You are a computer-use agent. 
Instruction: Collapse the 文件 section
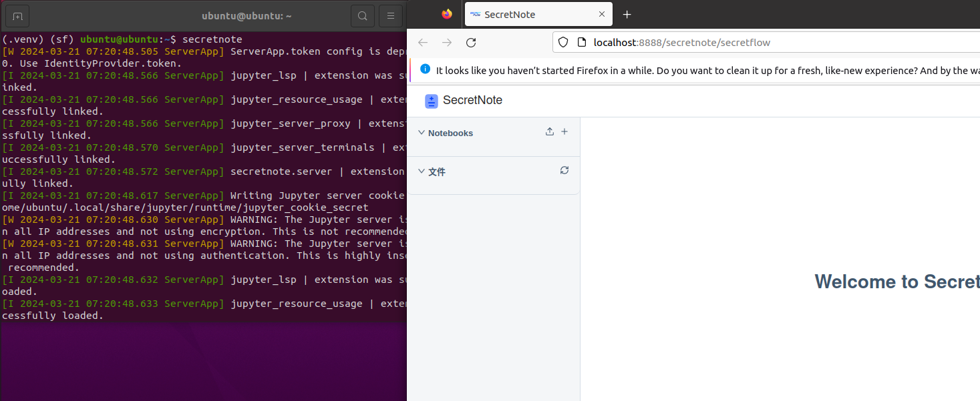click(422, 171)
